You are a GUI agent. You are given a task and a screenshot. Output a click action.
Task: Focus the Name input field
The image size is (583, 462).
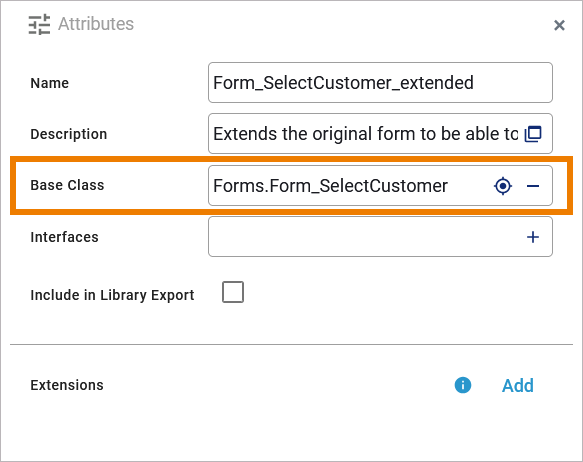[x=380, y=83]
